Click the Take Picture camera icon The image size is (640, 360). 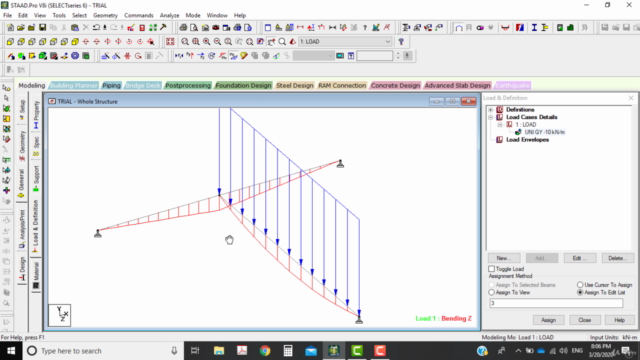coord(216,28)
